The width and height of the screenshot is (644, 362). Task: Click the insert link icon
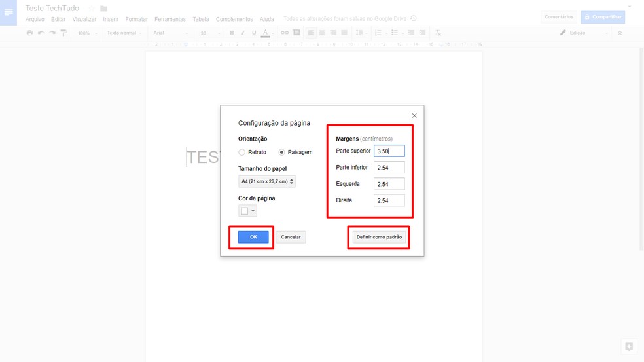coord(285,33)
